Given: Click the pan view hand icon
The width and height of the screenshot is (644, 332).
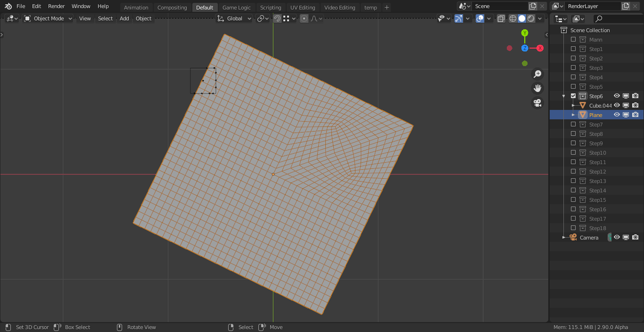Looking at the screenshot, I should click(537, 89).
